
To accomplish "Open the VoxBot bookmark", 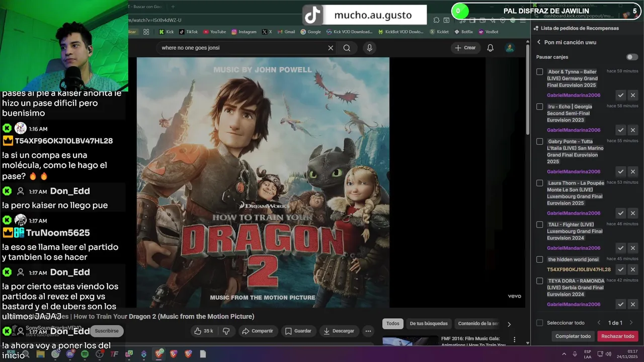I will pos(488,32).
